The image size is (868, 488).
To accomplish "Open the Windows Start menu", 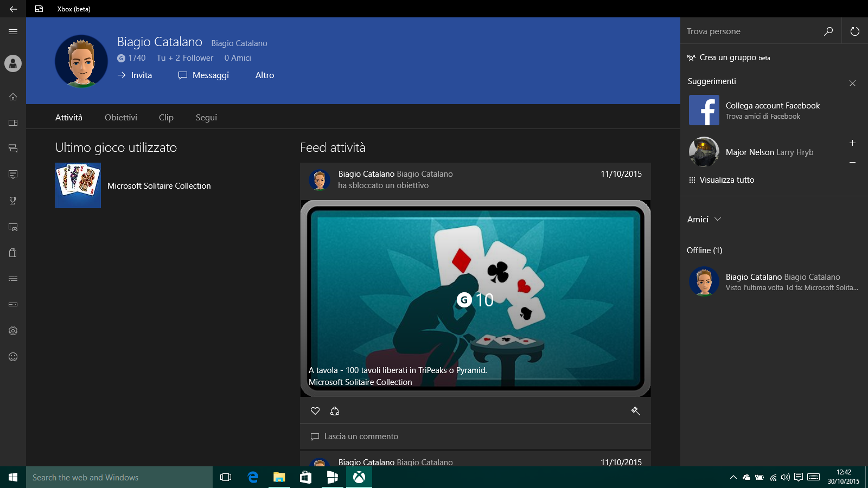I will 13,477.
